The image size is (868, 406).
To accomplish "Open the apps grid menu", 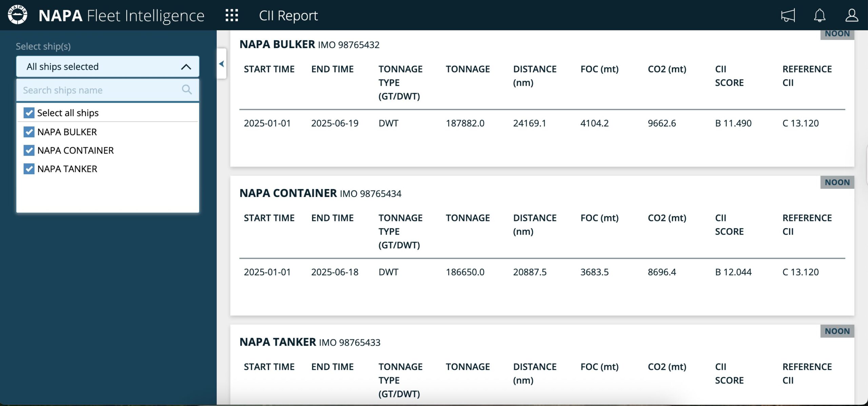I will (x=232, y=15).
